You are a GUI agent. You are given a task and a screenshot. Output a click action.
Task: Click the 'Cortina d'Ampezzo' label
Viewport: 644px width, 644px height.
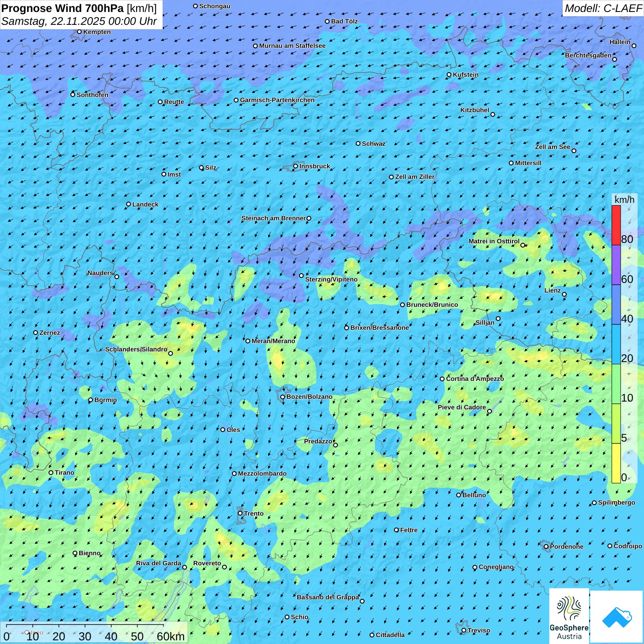[x=475, y=379]
